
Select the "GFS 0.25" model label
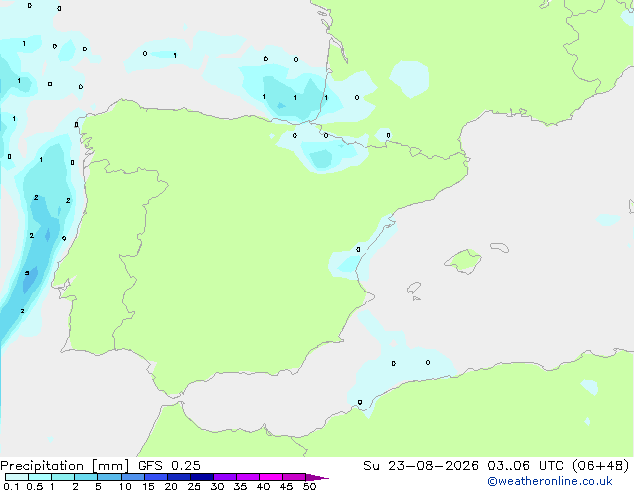point(169,466)
